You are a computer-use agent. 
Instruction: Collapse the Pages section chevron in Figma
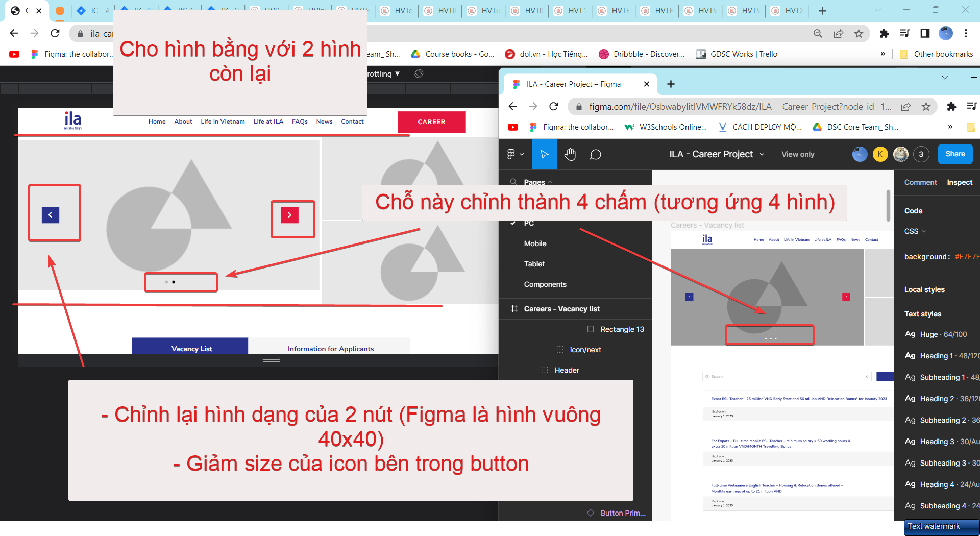pos(550,182)
